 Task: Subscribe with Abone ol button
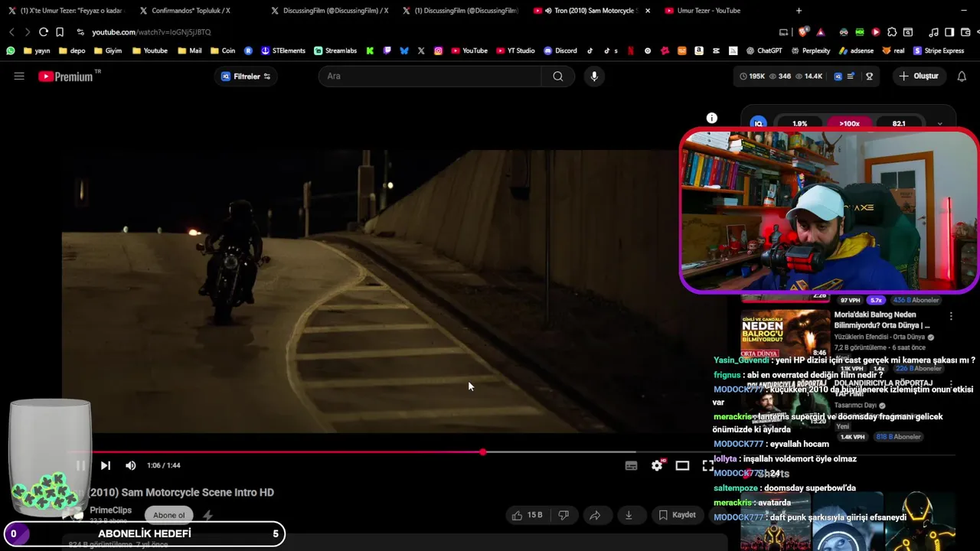pyautogui.click(x=168, y=515)
